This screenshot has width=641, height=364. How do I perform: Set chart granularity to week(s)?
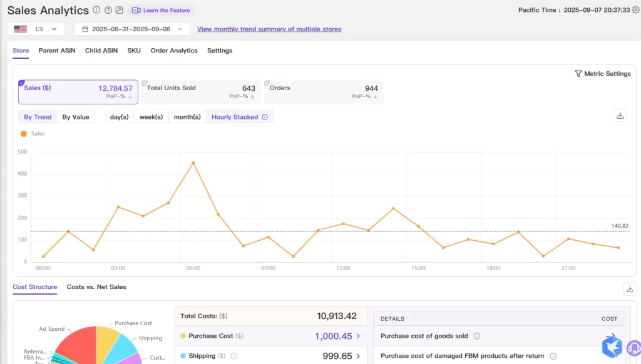click(x=151, y=117)
